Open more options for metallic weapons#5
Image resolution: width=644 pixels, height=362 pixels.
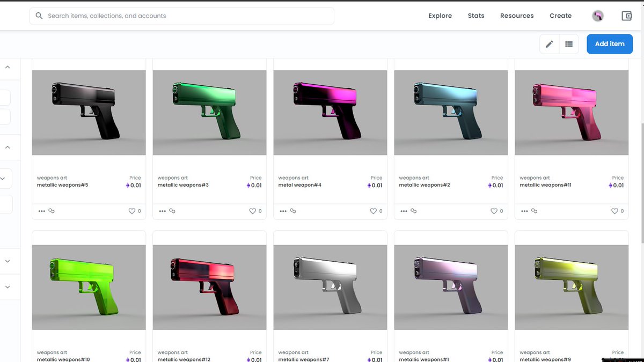click(x=42, y=211)
